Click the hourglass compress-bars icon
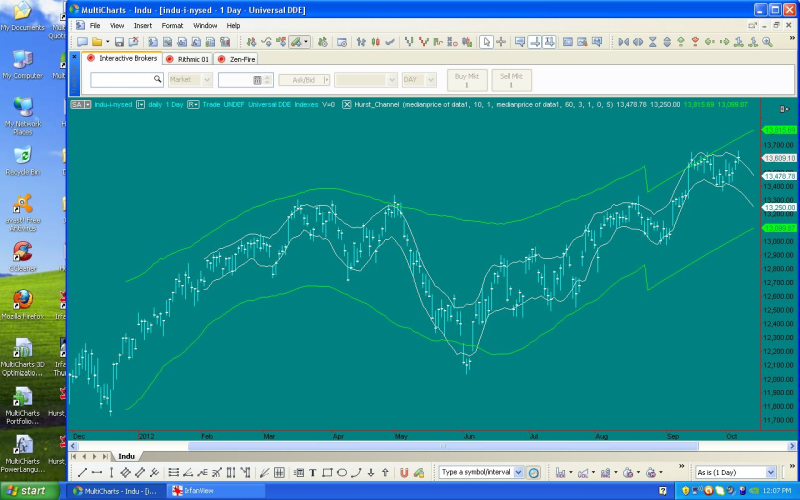Viewport: 800px width, 500px height. pos(653,42)
